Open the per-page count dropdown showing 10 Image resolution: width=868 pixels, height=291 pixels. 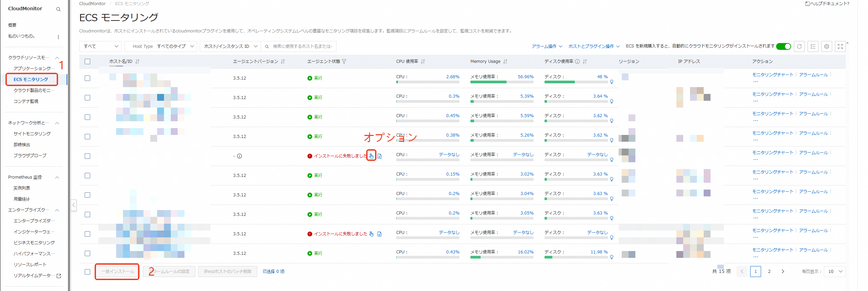835,272
